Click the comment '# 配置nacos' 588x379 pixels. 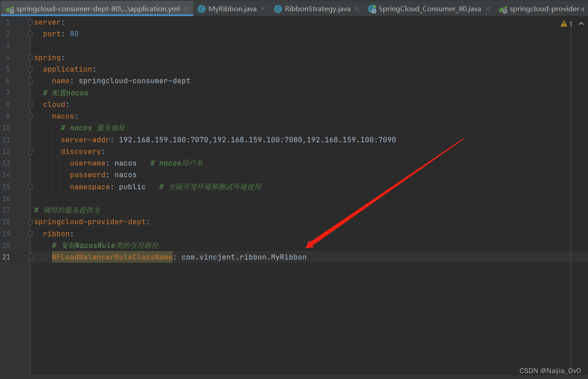point(66,93)
